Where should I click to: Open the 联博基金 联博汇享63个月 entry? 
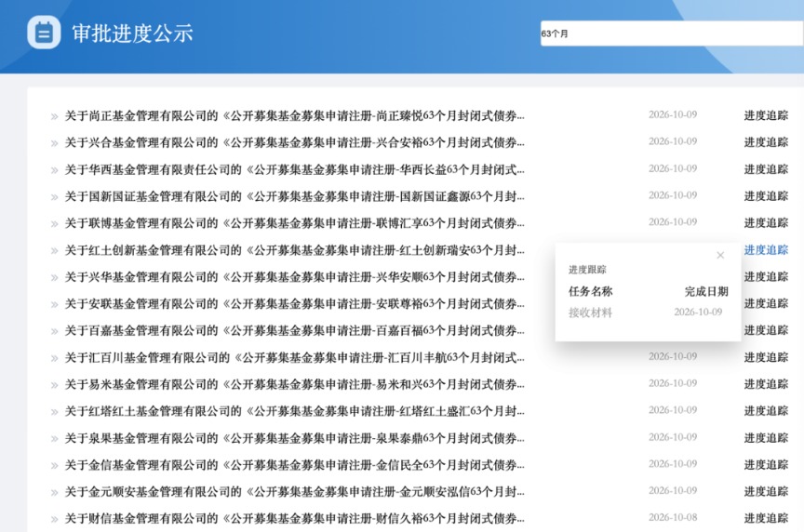click(x=294, y=223)
